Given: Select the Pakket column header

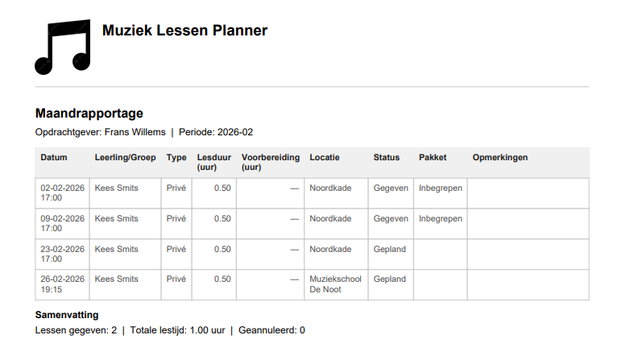Looking at the screenshot, I should 433,158.
